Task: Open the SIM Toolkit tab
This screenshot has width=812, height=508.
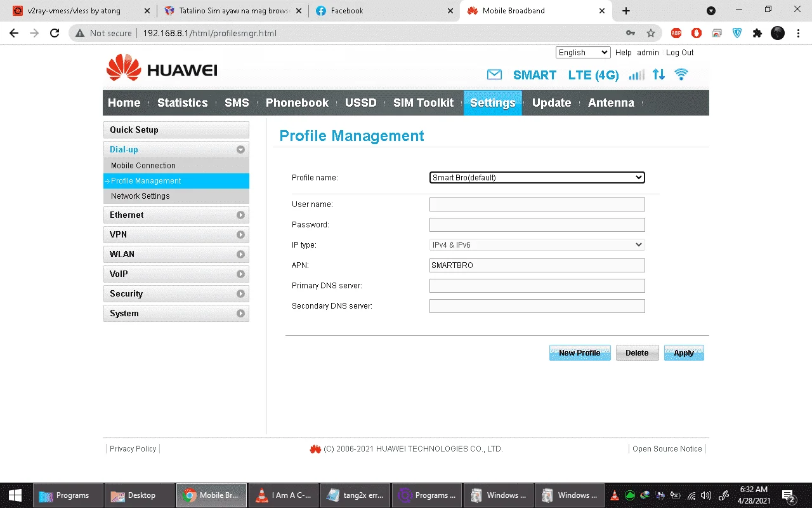Action: [x=423, y=103]
